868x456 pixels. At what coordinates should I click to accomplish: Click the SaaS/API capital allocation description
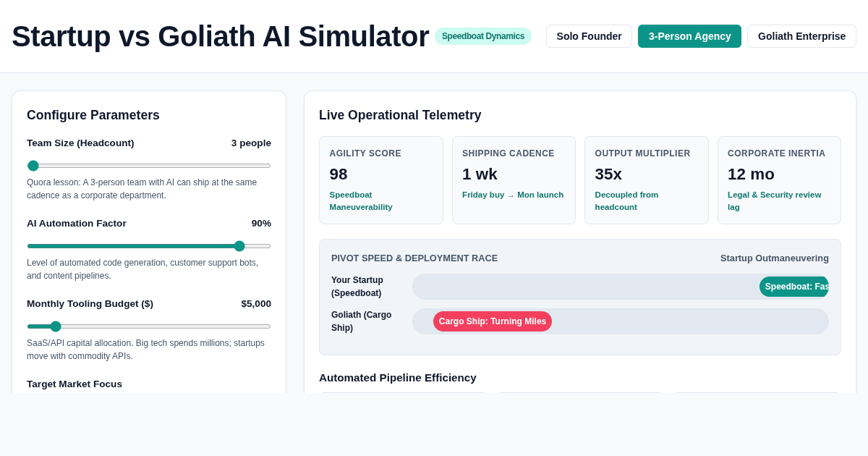(145, 350)
